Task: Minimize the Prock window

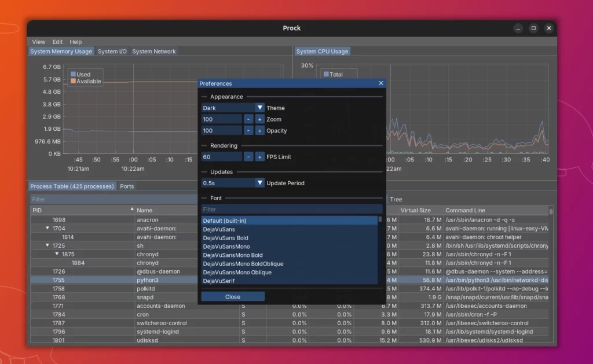Action: point(518,28)
